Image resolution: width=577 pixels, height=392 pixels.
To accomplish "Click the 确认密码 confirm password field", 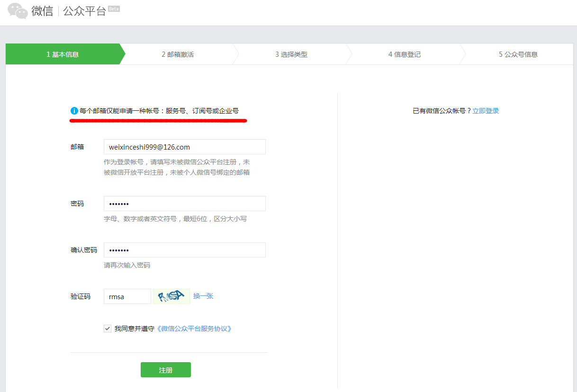I will [185, 250].
